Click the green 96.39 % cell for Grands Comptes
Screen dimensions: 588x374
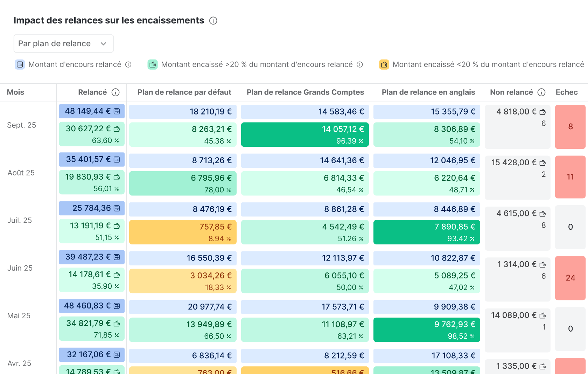point(305,134)
